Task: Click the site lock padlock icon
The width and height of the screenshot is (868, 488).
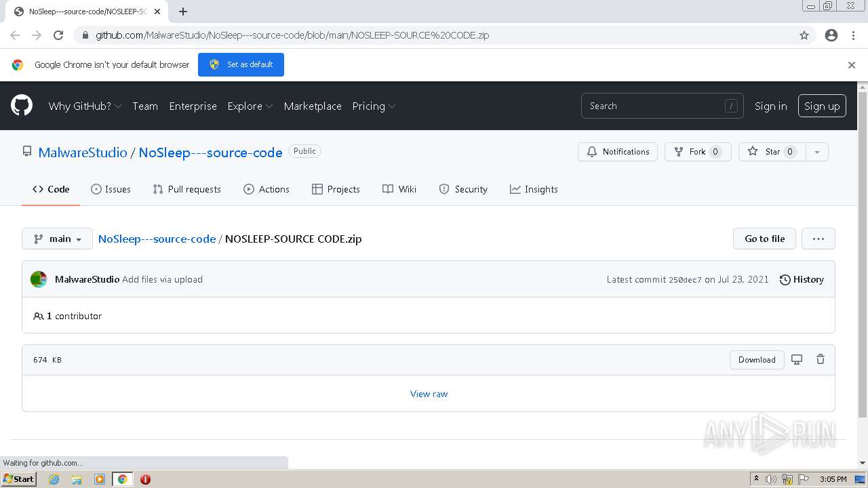Action: pos(85,35)
